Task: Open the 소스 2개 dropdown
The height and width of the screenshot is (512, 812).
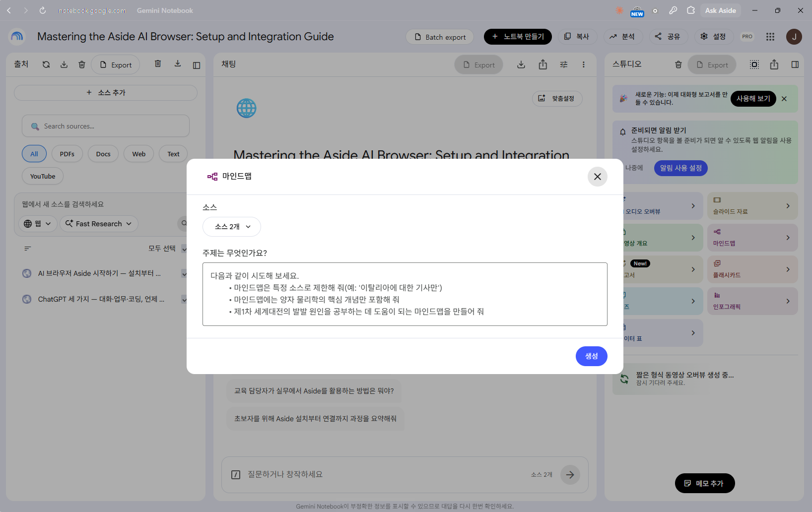Action: [232, 227]
